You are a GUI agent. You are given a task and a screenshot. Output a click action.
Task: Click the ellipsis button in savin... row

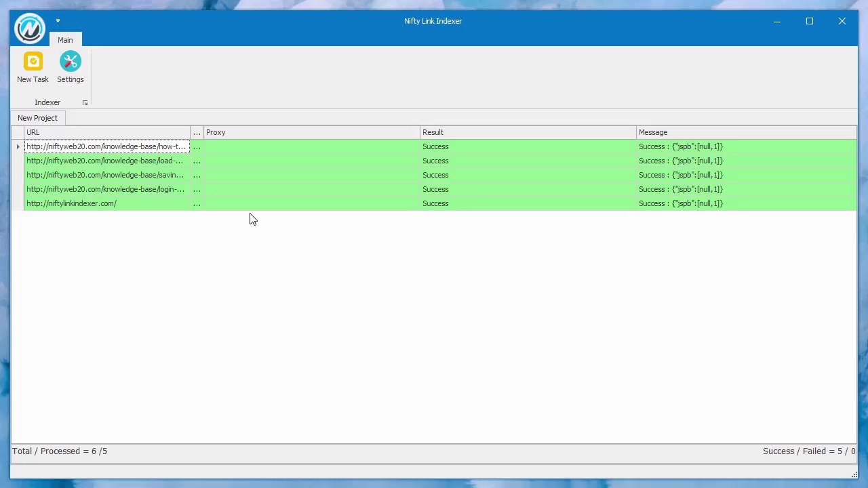[197, 175]
